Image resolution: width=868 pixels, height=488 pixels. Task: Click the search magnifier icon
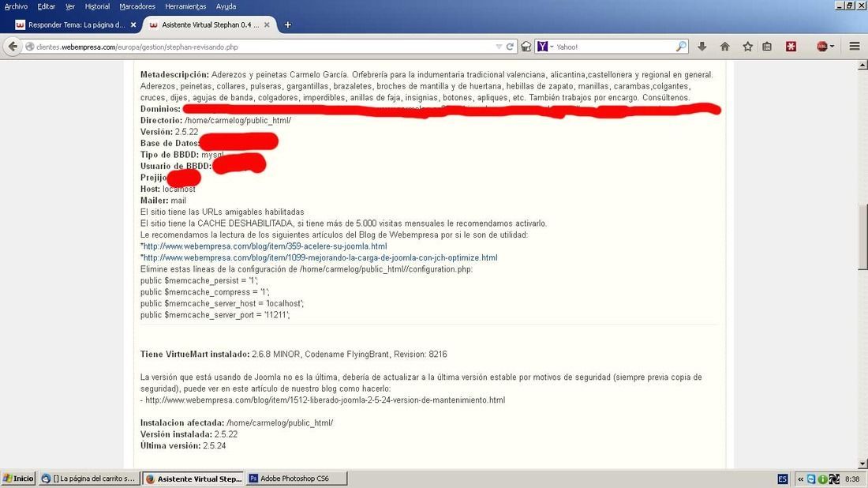[681, 47]
